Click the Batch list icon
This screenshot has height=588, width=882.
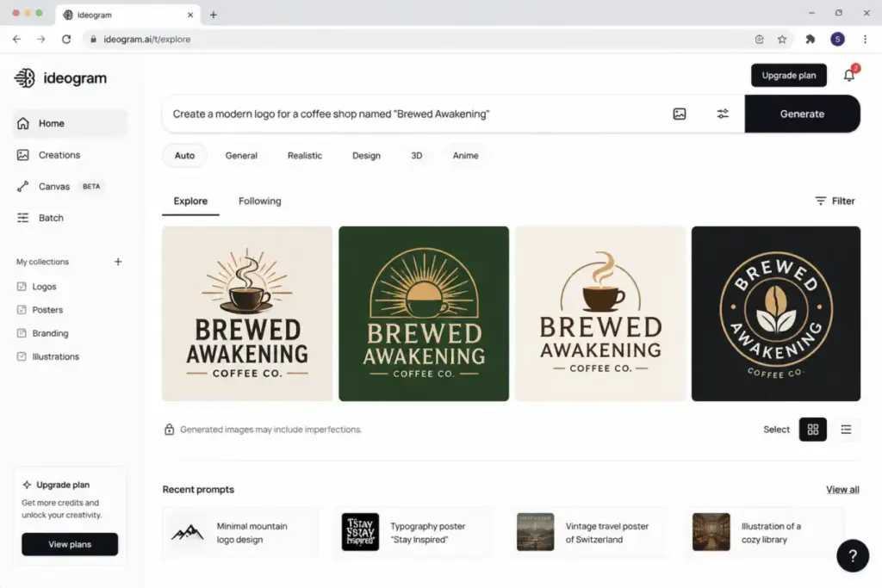point(23,218)
